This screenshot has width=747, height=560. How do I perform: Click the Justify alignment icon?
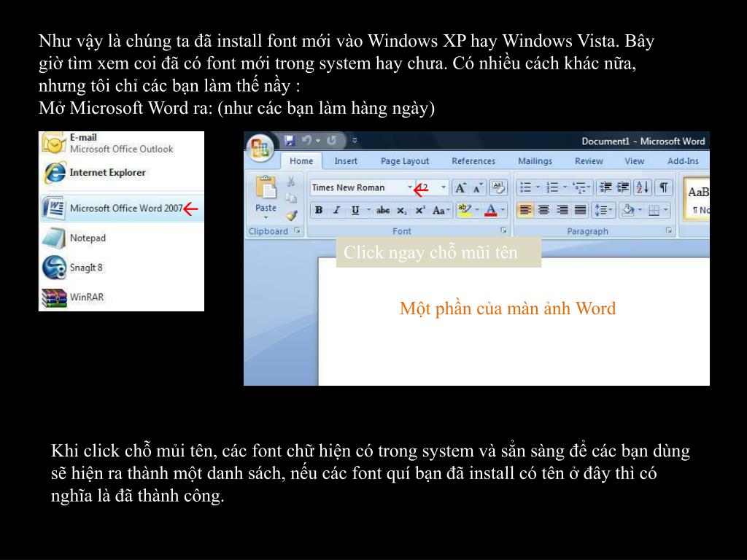pos(580,210)
